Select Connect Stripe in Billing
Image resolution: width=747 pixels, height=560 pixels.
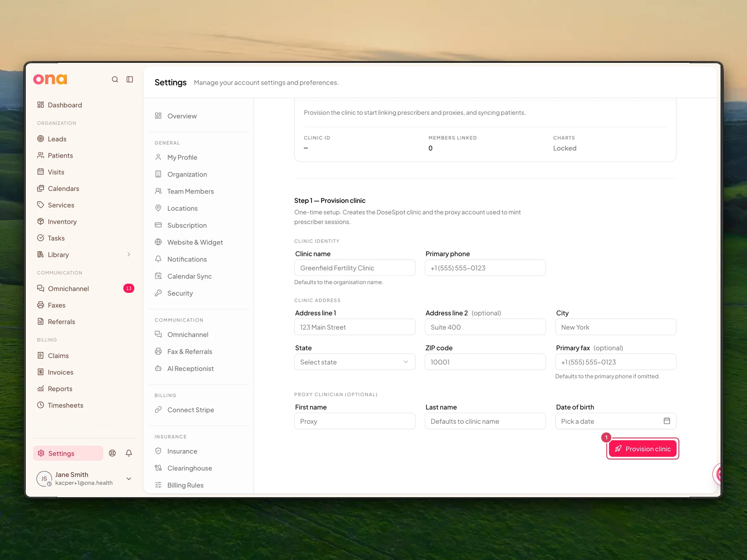(191, 410)
